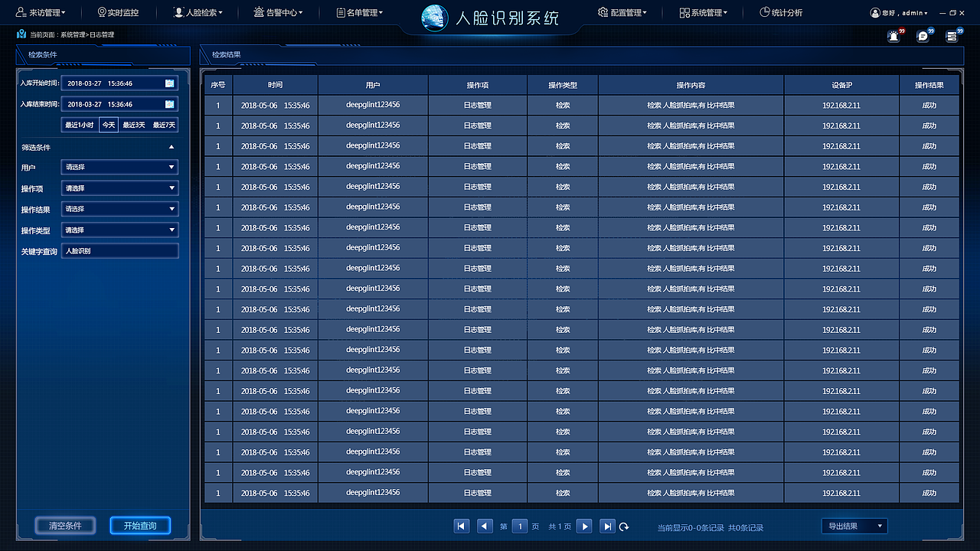The width and height of the screenshot is (980, 551).
Task: Open the 实时监控 page
Action: [x=118, y=12]
